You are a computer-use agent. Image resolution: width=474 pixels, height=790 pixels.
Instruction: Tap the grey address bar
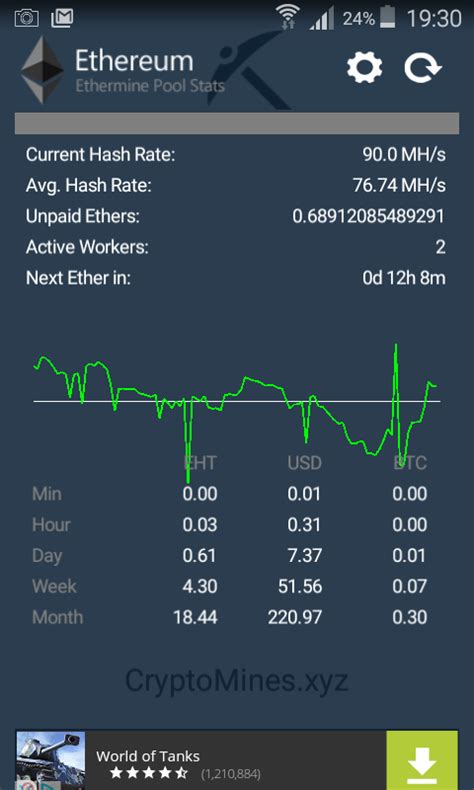237,123
